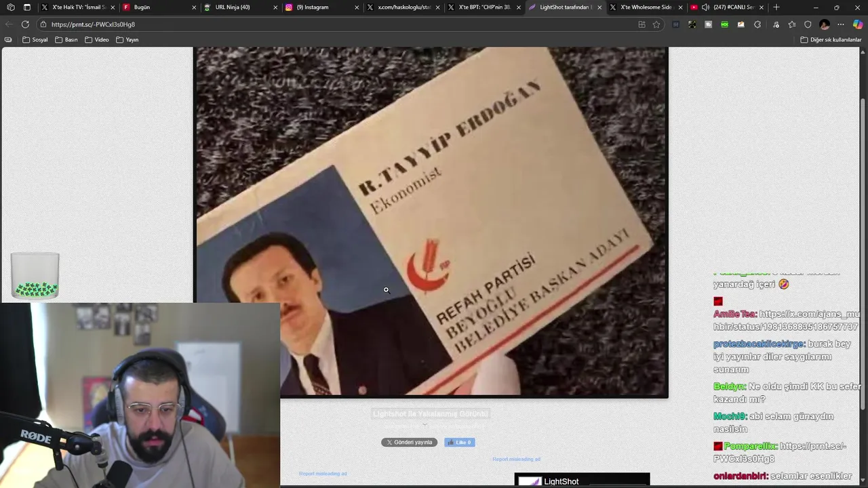This screenshot has width=868, height=488.
Task: Open Pomparellix's prnt.sc link in chat
Action: 781,452
